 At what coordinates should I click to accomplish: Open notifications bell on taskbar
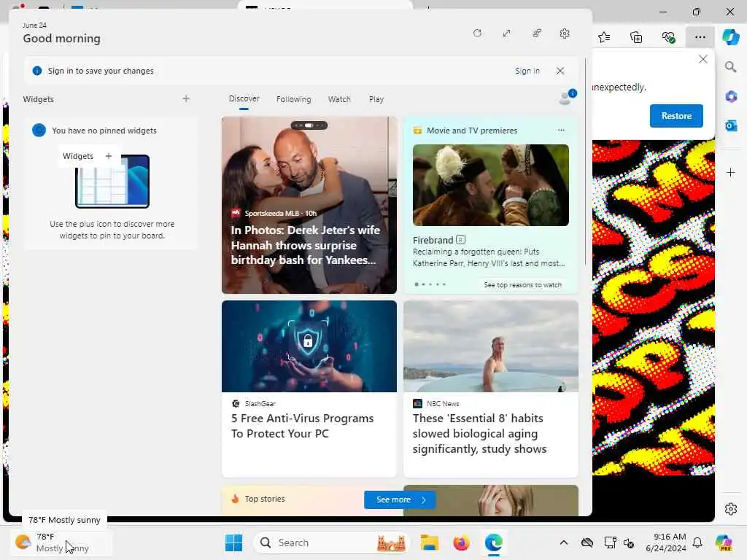tap(697, 542)
